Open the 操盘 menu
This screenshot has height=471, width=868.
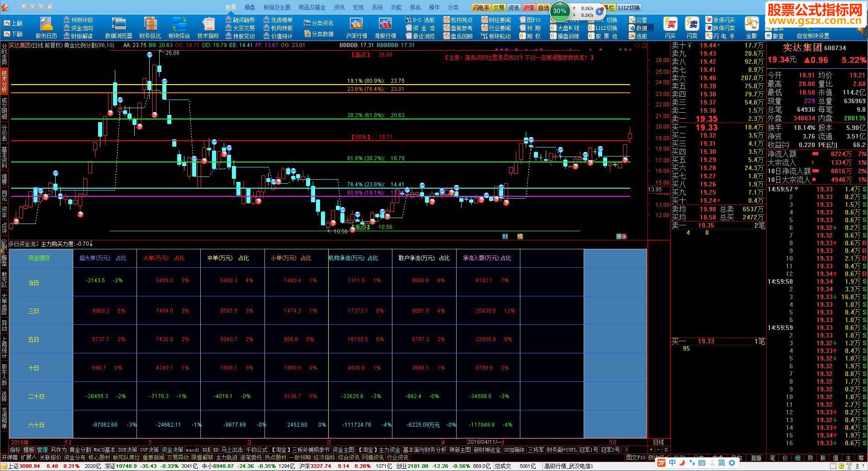tap(250, 7)
